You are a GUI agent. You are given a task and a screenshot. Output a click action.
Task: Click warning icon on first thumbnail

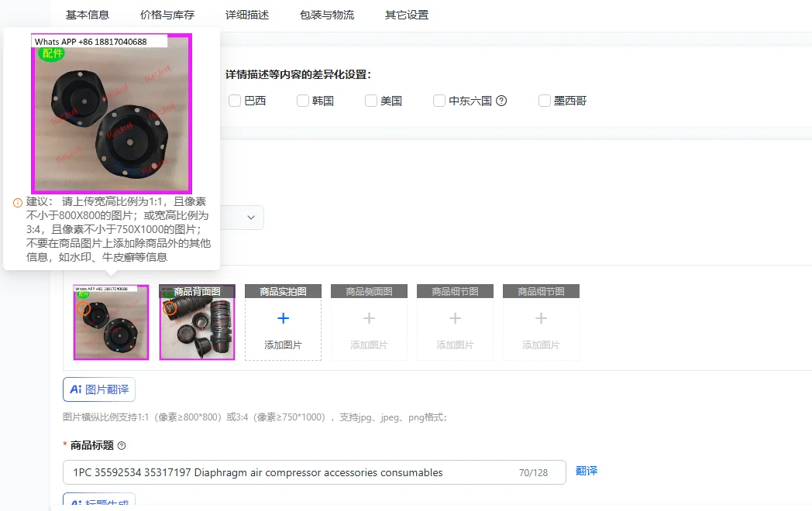(84, 309)
